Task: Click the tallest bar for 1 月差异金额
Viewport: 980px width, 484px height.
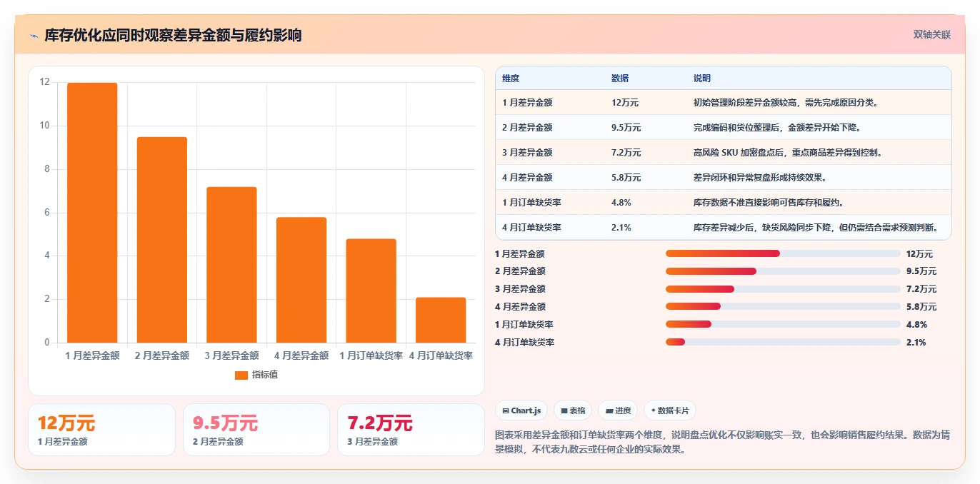Action: pos(92,213)
